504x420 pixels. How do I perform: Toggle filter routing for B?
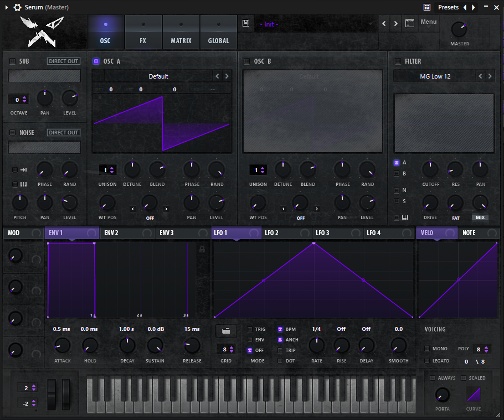click(x=397, y=173)
